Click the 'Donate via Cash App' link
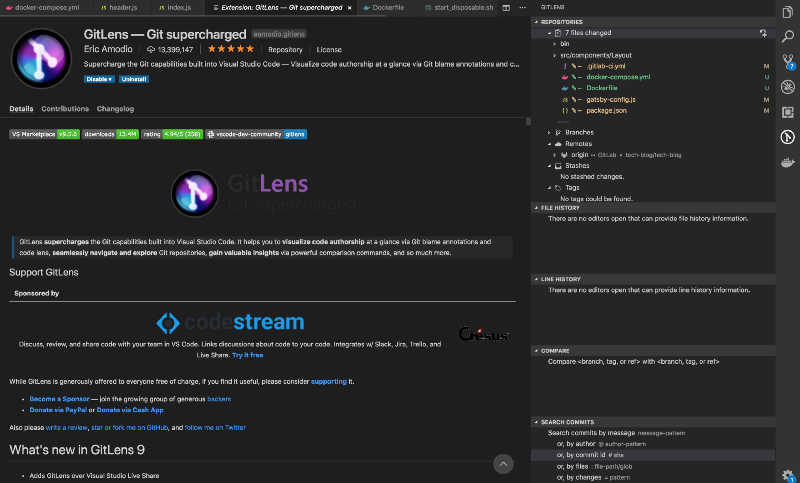The height and width of the screenshot is (483, 800). [x=130, y=410]
